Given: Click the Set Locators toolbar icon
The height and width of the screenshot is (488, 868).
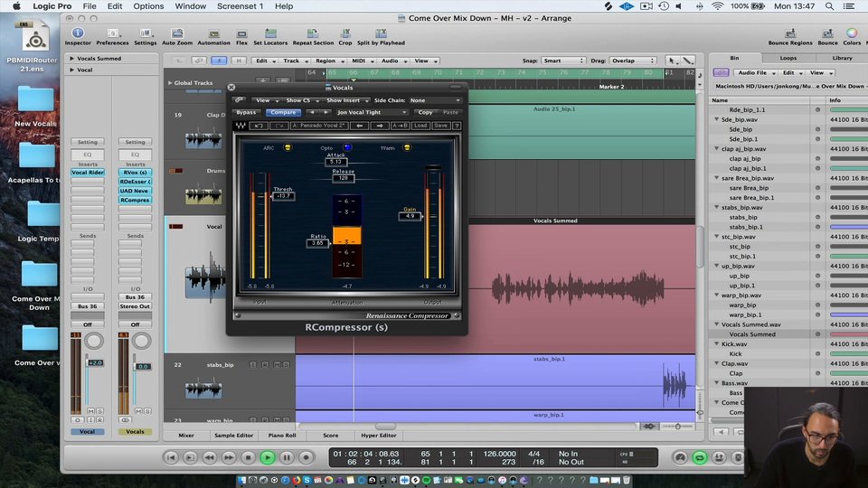Looking at the screenshot, I should coord(270,36).
